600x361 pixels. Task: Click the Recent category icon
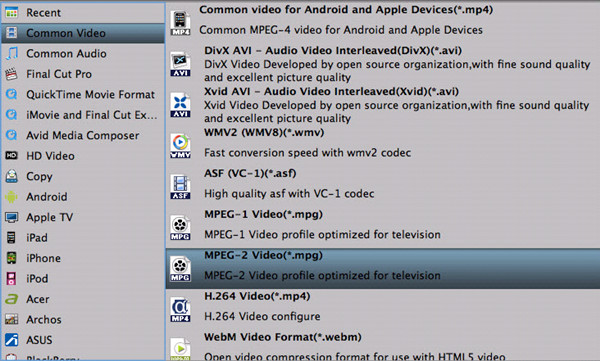pos(11,13)
